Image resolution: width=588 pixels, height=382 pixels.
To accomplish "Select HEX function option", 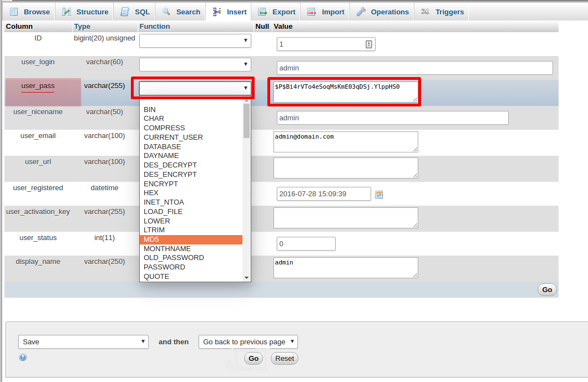I will [191, 193].
